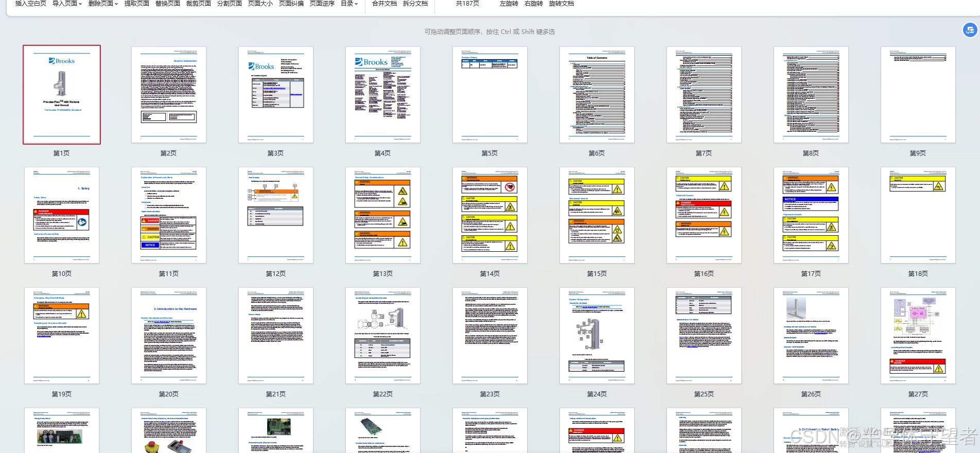The image size is (980, 453).
Task: Select page 22 thumbnail
Action: tap(383, 336)
